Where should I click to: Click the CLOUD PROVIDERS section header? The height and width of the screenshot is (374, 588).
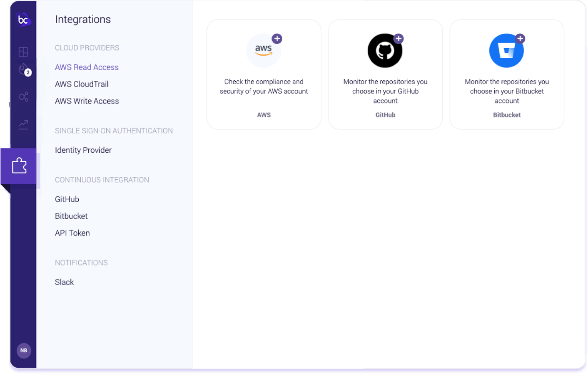click(x=87, y=48)
